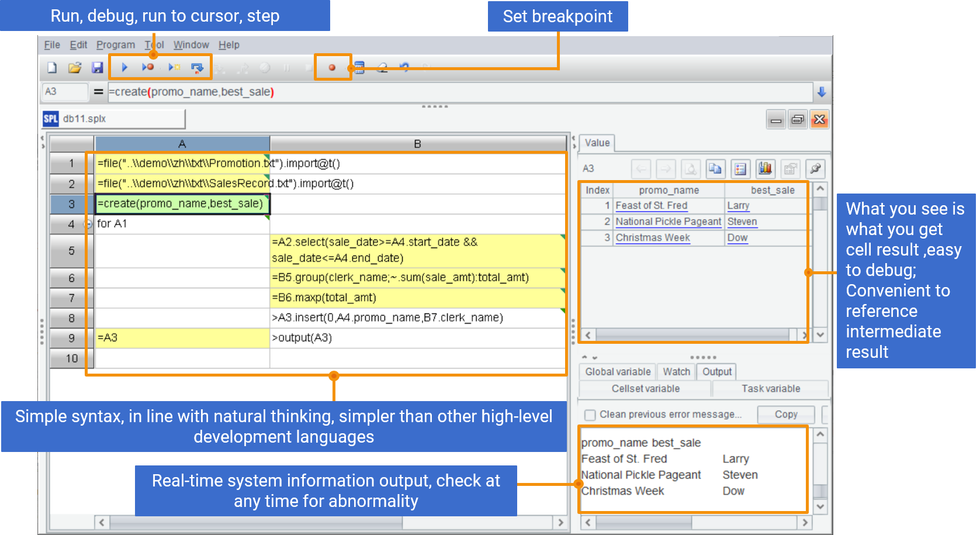The width and height of the screenshot is (980, 535).
Task: Click the Copy button for output
Action: click(x=786, y=415)
